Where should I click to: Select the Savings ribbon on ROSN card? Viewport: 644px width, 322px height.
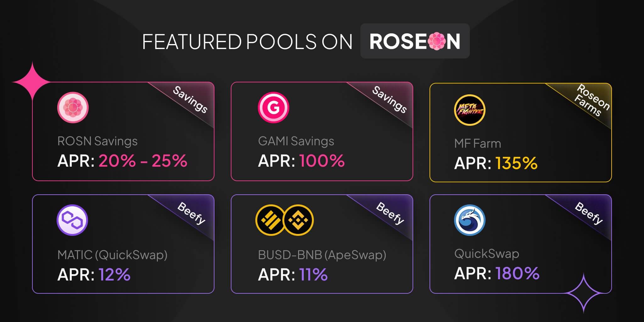[190, 100]
